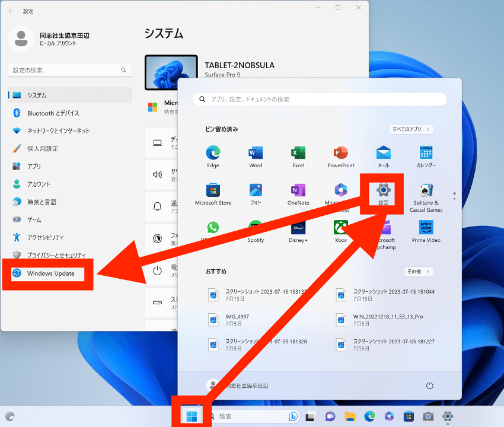Open user profile 同志社生協京田辺 in Start menu
Screen dimensions: 504x427
pos(238,385)
